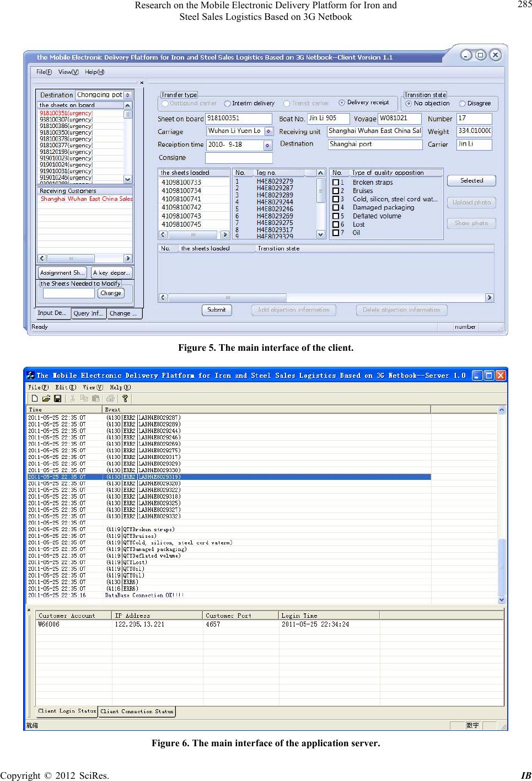Viewport: 532px width, 781px height.
Task: Click the Sheets Needed to Modify input field
Action: [x=69, y=293]
